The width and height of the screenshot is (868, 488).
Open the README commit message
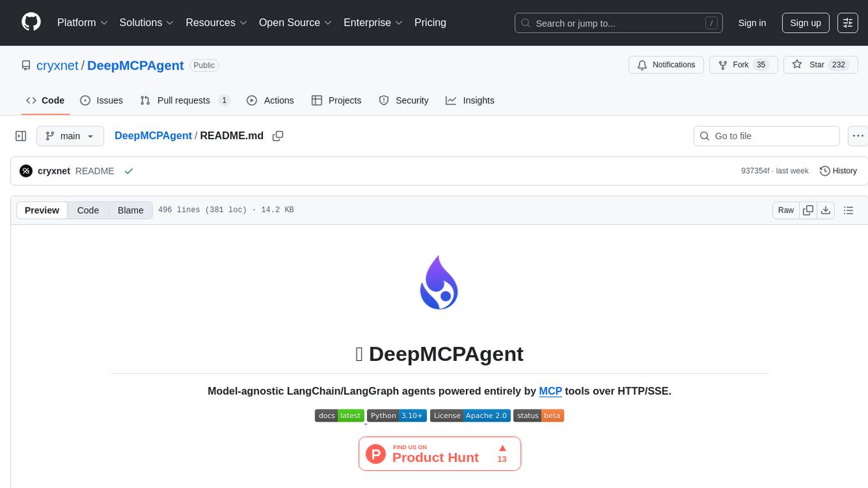tap(94, 171)
